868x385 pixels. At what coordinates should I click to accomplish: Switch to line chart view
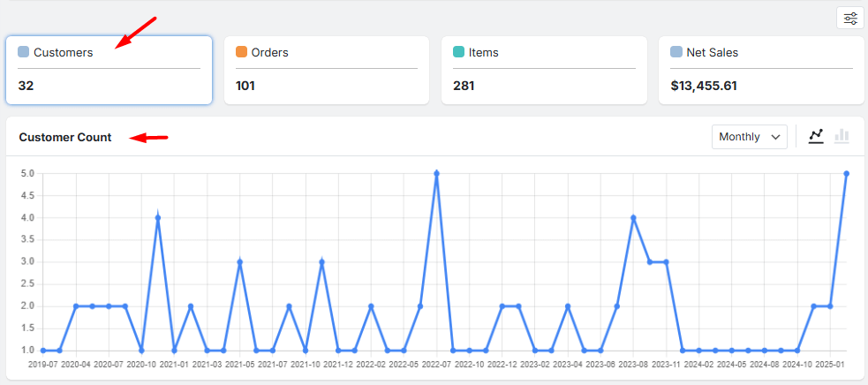pos(816,136)
